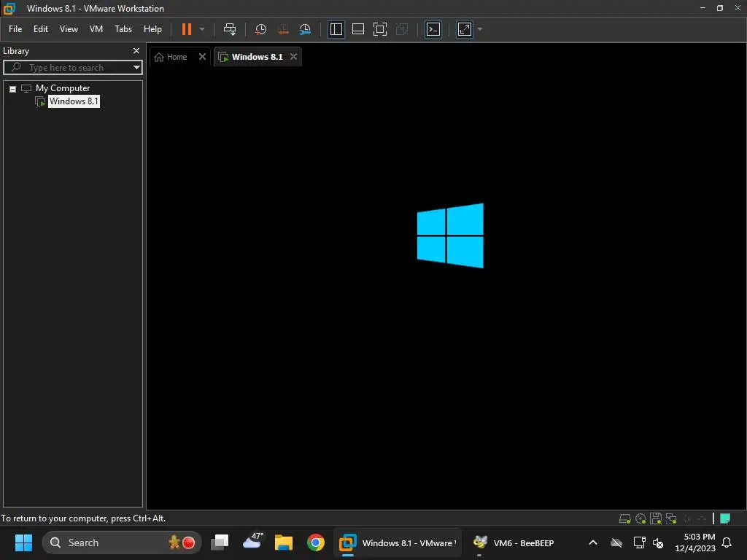Viewport: 747px width, 560px height.
Task: Close the Library panel
Action: [x=136, y=50]
